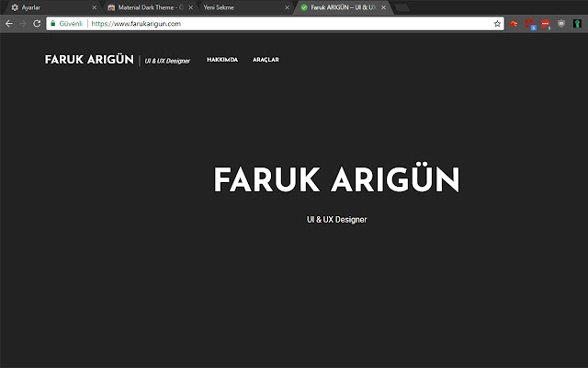Open the gray shield extension icon
The height and width of the screenshot is (368, 588).
click(561, 24)
